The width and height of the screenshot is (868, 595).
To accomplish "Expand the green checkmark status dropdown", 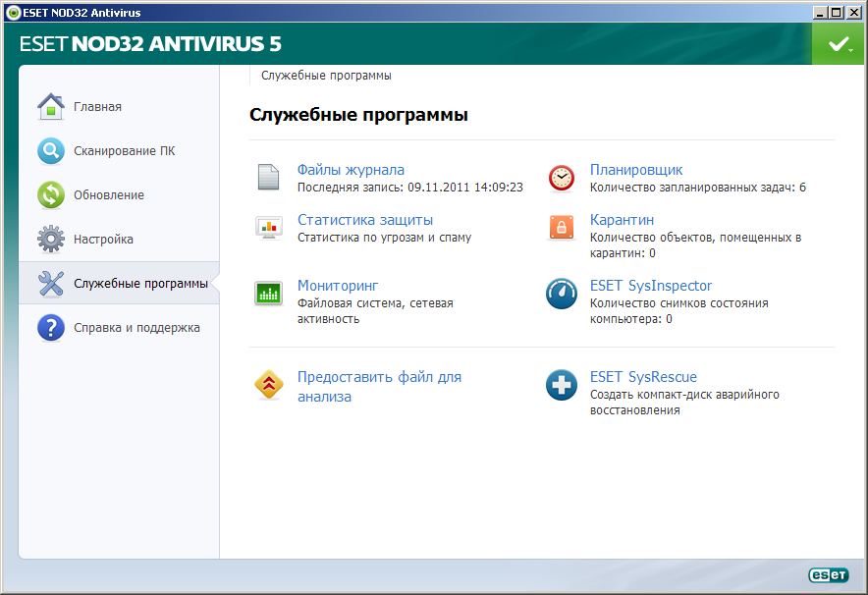I will 838,44.
